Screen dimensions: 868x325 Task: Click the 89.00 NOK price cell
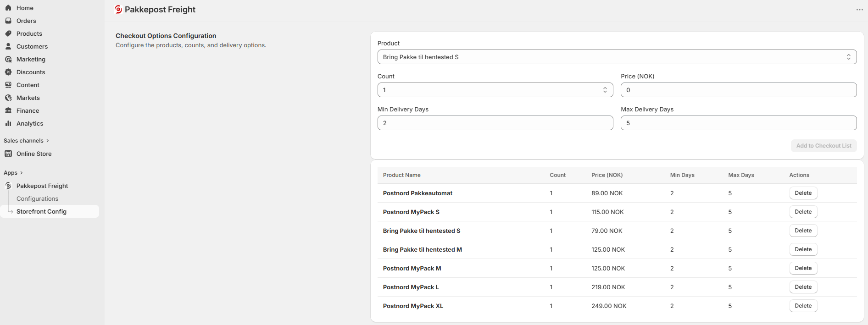click(607, 193)
